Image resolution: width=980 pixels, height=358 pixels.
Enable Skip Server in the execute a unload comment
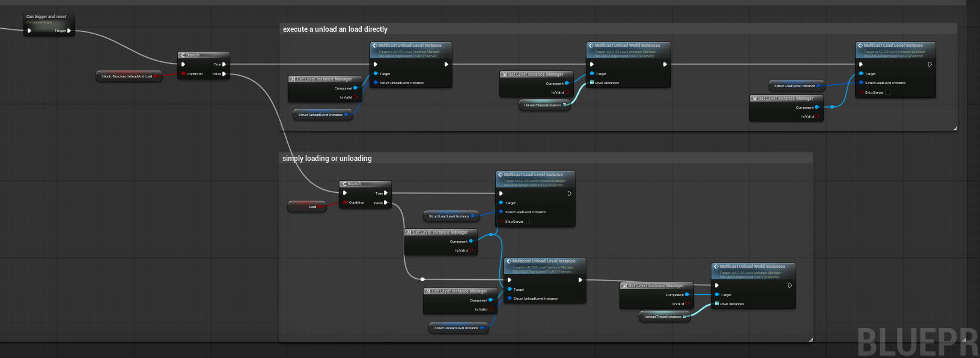tap(887, 93)
